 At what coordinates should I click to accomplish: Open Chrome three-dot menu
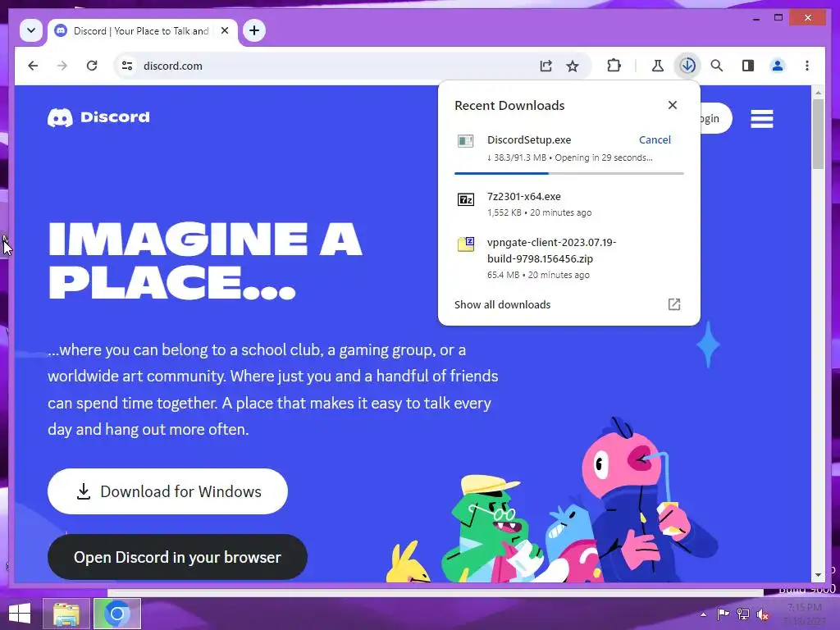(807, 66)
